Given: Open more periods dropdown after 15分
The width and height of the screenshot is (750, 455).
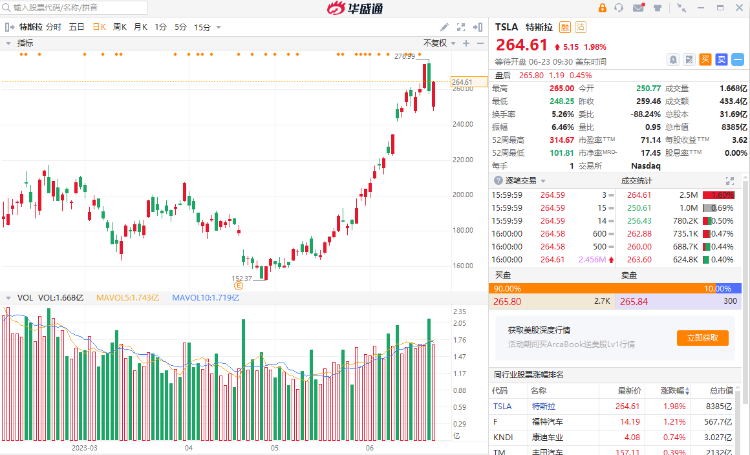Looking at the screenshot, I should (219, 28).
